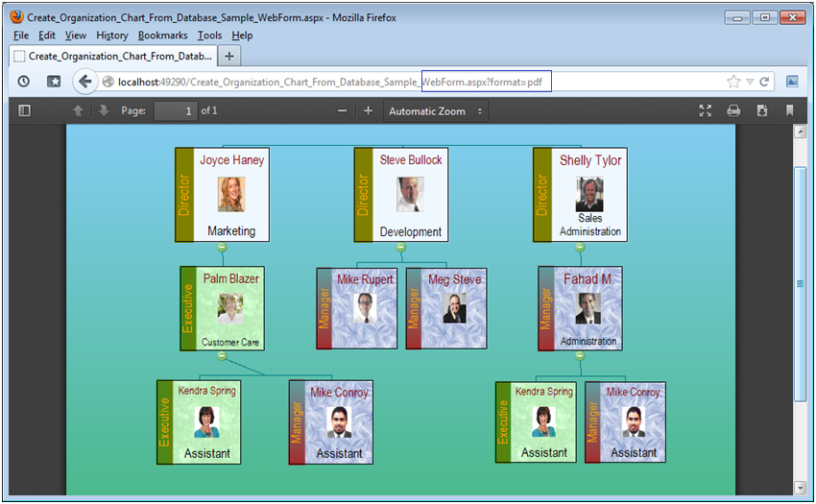Open the Automatic Zoom dropdown

click(x=436, y=111)
